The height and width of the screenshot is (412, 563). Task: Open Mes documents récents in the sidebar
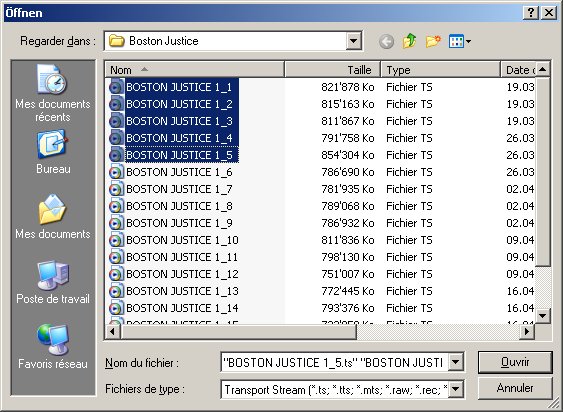click(x=53, y=93)
